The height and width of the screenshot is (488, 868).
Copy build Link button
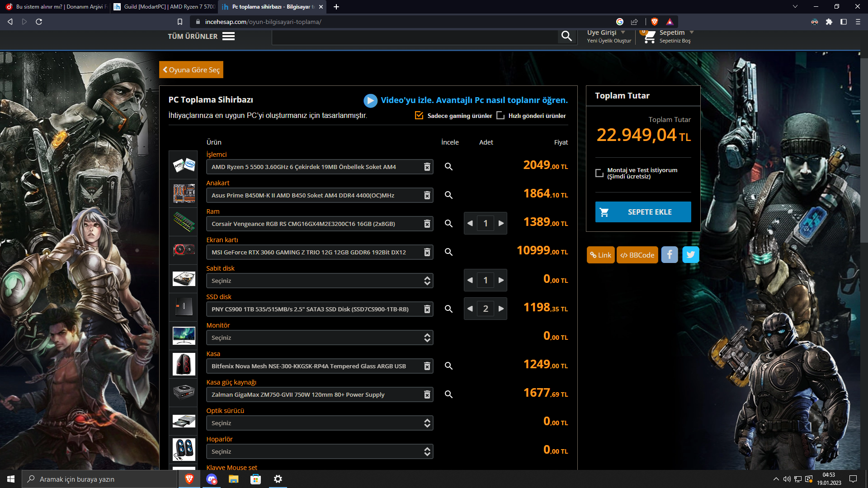[x=601, y=255]
